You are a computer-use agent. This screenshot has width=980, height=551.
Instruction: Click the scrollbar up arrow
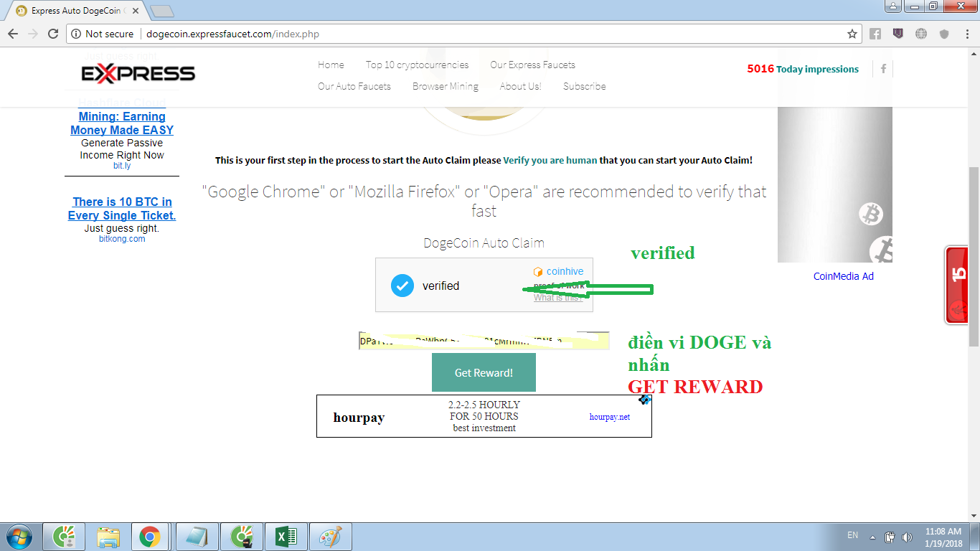coord(974,54)
